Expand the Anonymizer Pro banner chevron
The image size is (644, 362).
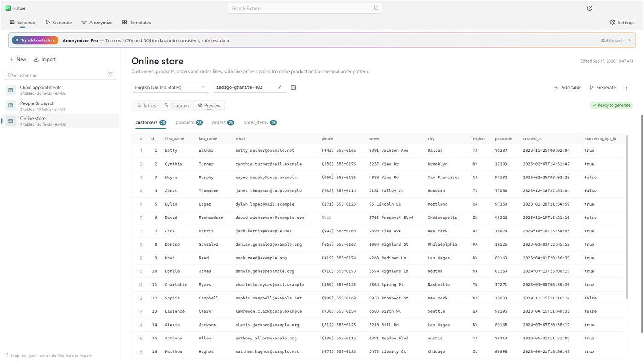point(629,40)
